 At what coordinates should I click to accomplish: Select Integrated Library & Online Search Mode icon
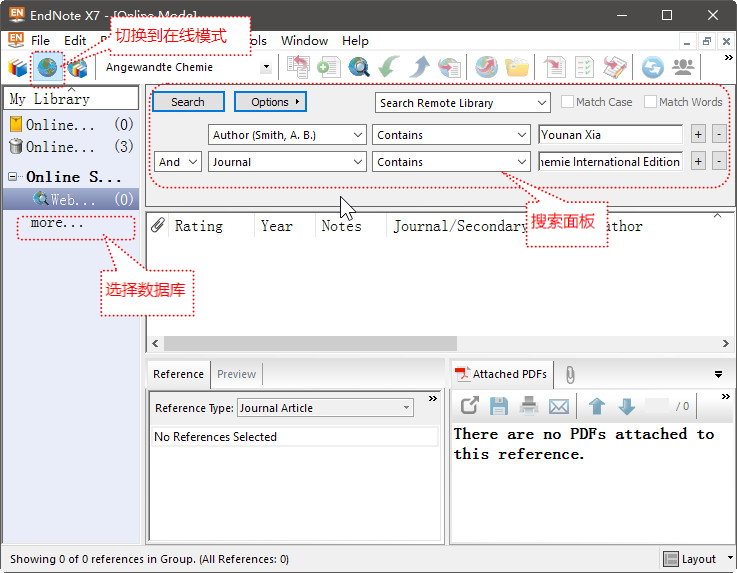(x=78, y=69)
